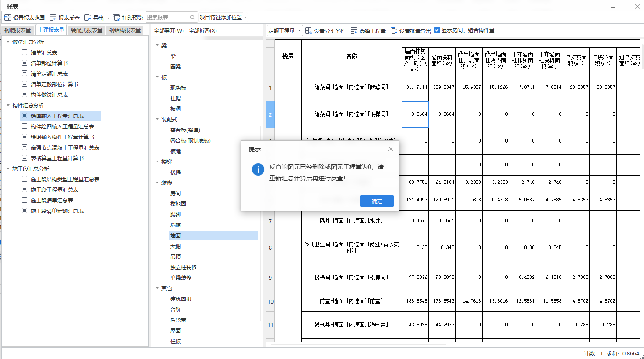Click document icon beside 施工段结构类型工程量汇总表
Screen dimensions: 644x359
[25, 179]
